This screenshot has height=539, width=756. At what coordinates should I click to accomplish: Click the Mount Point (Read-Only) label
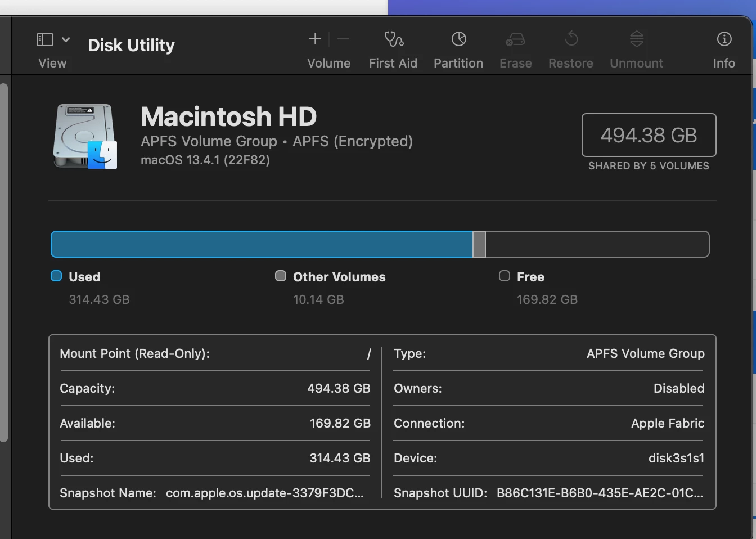(x=134, y=353)
